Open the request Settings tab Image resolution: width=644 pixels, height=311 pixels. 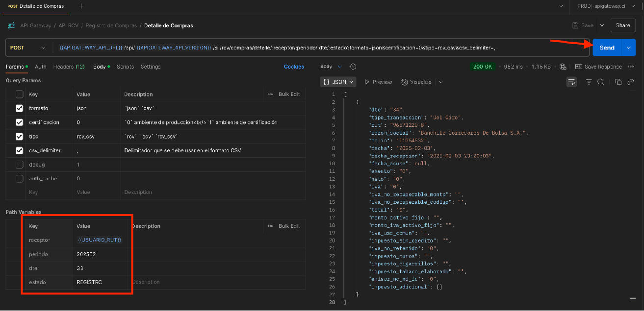pyautogui.click(x=151, y=67)
